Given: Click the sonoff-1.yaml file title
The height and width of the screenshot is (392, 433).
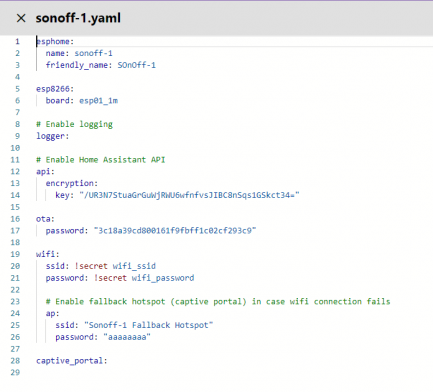Looking at the screenshot, I should click(x=78, y=18).
